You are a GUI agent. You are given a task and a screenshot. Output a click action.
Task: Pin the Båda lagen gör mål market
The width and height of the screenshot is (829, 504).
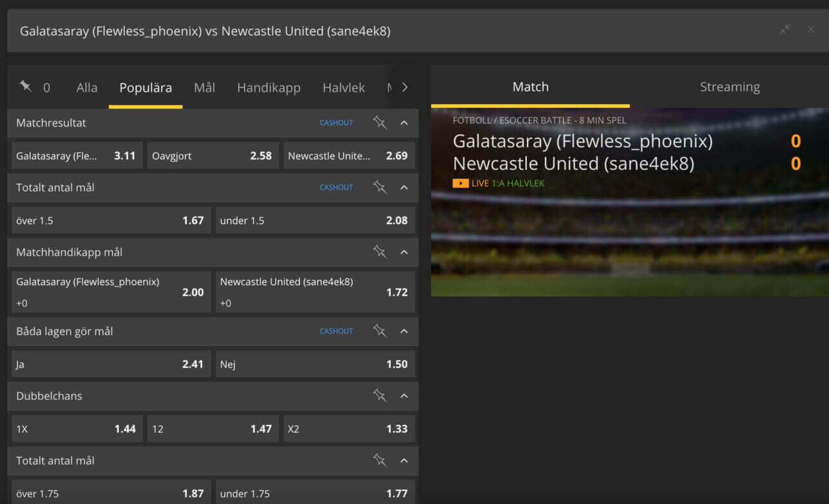pyautogui.click(x=380, y=331)
